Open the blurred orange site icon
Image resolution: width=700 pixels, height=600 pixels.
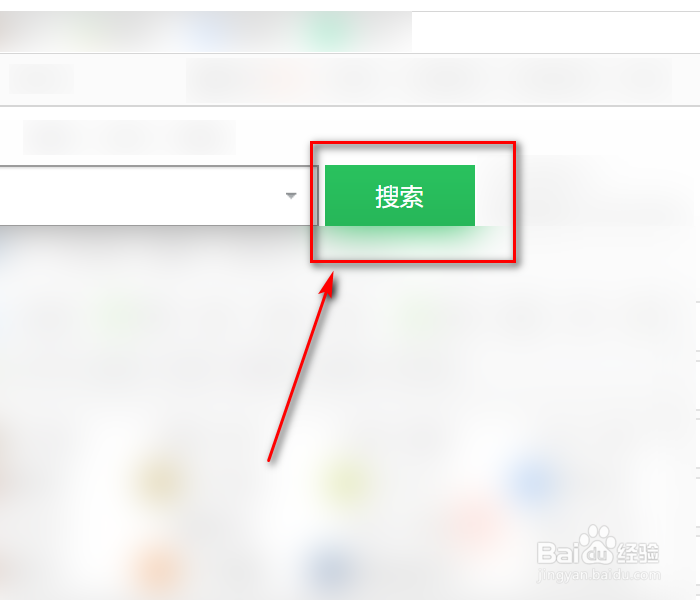click(x=158, y=567)
